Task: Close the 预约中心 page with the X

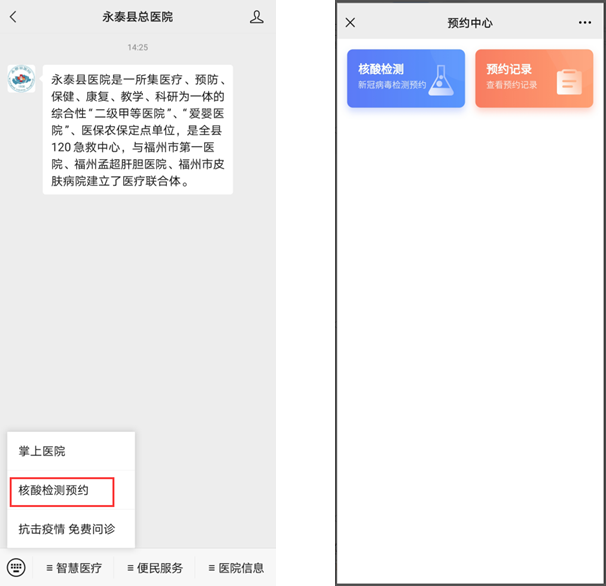Action: [350, 22]
